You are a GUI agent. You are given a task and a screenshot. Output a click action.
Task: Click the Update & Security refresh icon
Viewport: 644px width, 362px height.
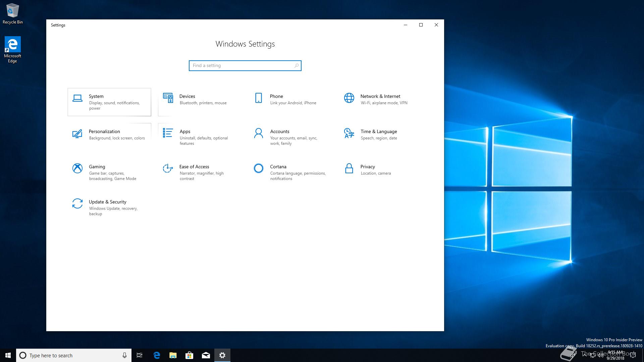[77, 203]
